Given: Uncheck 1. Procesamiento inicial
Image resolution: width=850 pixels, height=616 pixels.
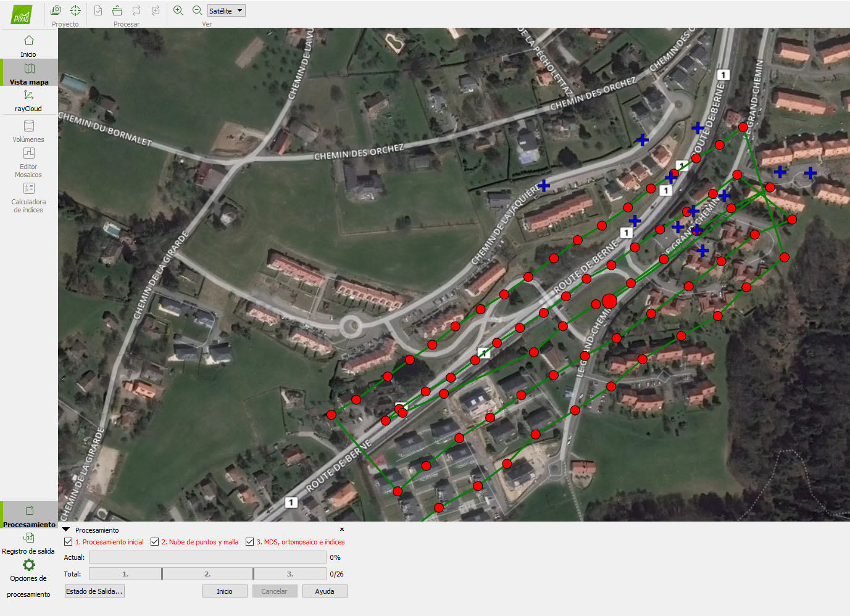Looking at the screenshot, I should point(69,542).
